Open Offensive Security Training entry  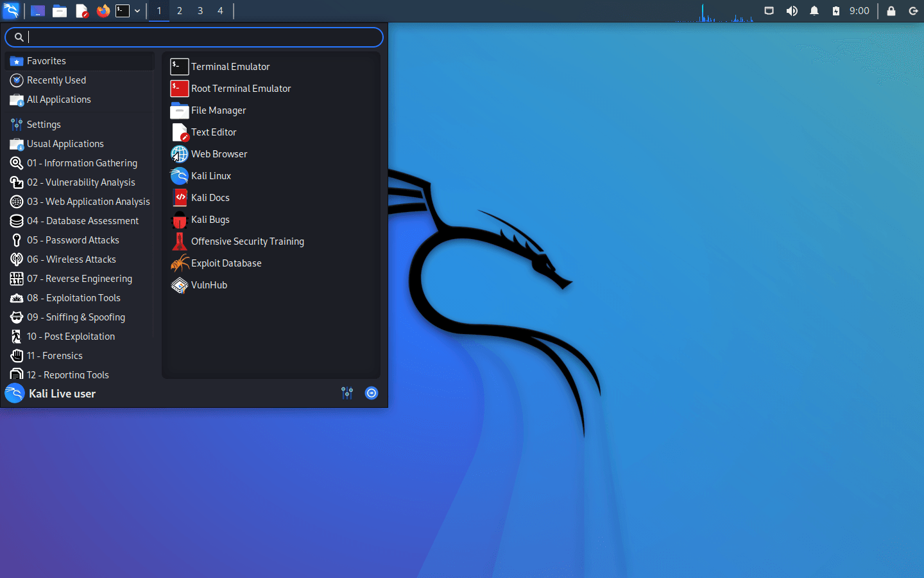pos(270,241)
